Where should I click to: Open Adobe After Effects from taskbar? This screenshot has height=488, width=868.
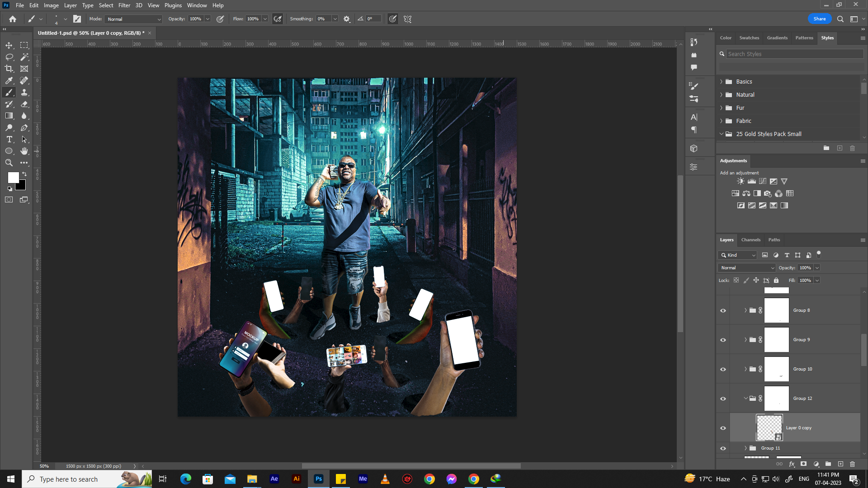click(x=274, y=479)
